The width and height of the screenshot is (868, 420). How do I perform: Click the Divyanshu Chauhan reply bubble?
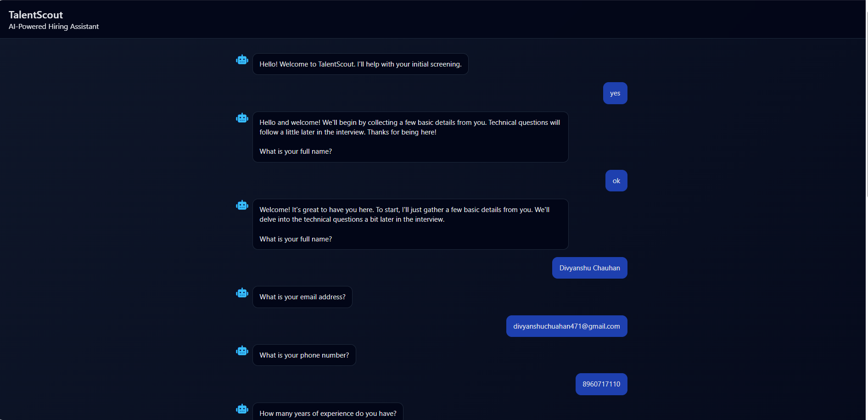589,268
